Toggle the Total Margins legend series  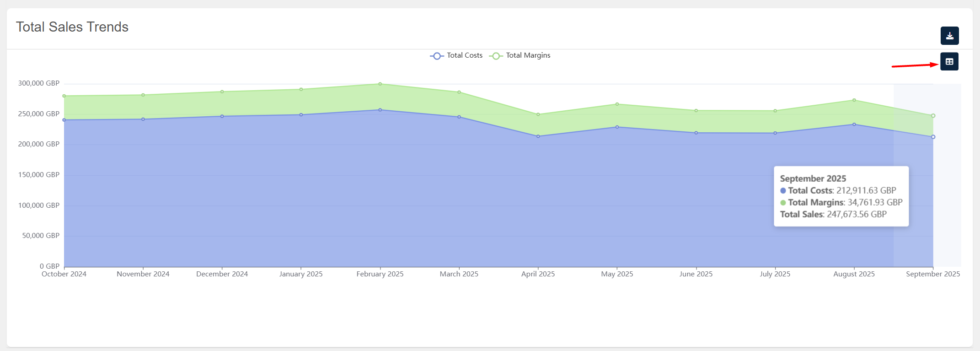(520, 55)
